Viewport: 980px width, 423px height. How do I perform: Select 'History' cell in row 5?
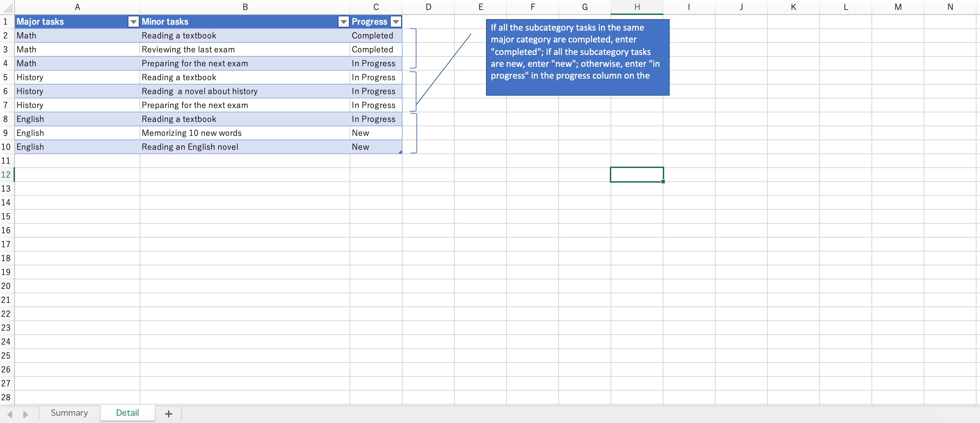pos(77,77)
